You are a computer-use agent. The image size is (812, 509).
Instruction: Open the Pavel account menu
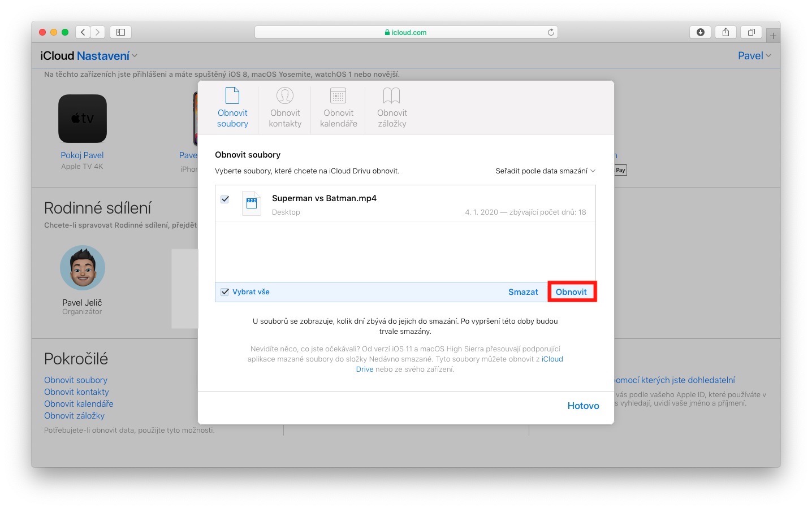754,56
